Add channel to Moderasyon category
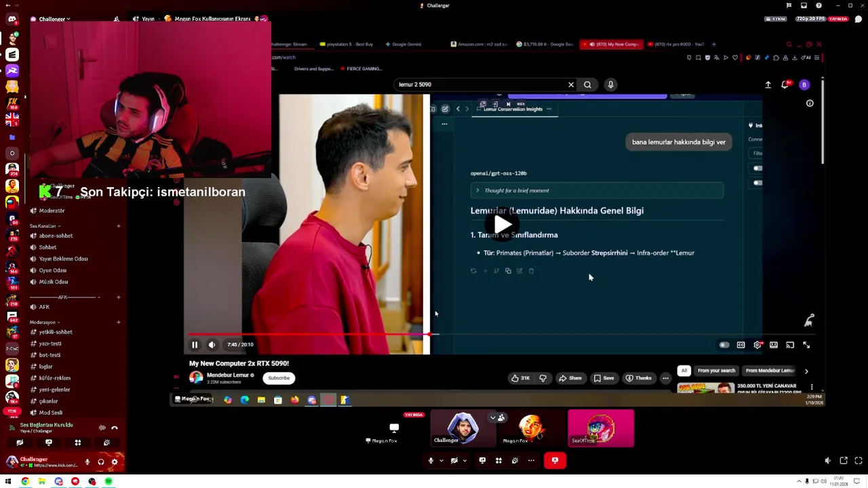This screenshot has width=868, height=488. 119,323
